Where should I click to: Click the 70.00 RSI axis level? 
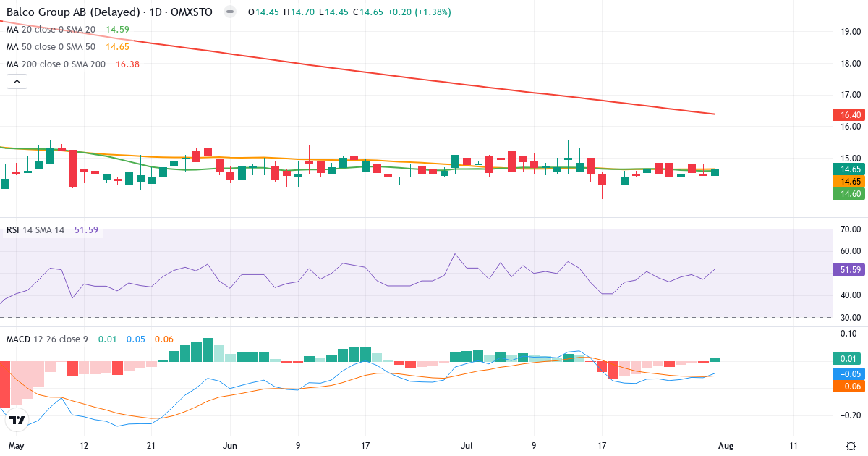click(x=850, y=229)
